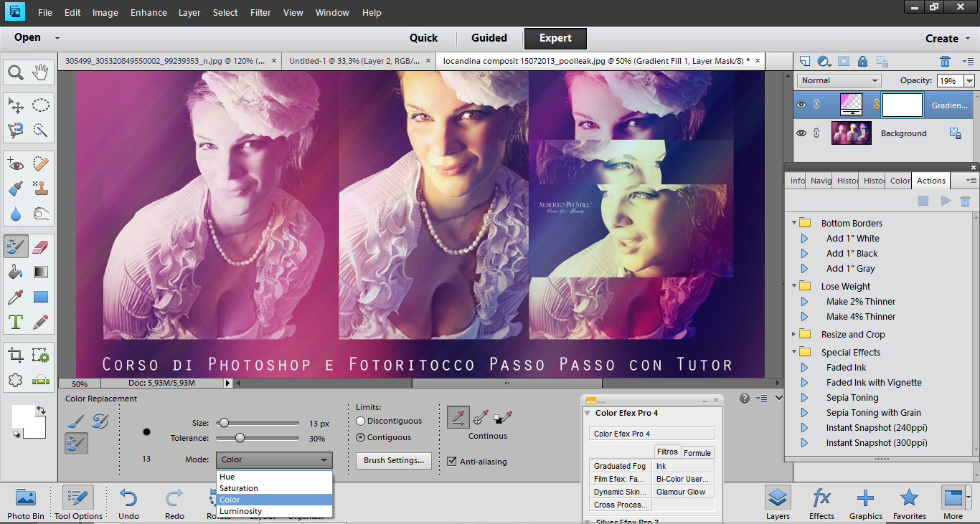Select the Sponge tool
This screenshot has width=980, height=524.
pyautogui.click(x=40, y=213)
